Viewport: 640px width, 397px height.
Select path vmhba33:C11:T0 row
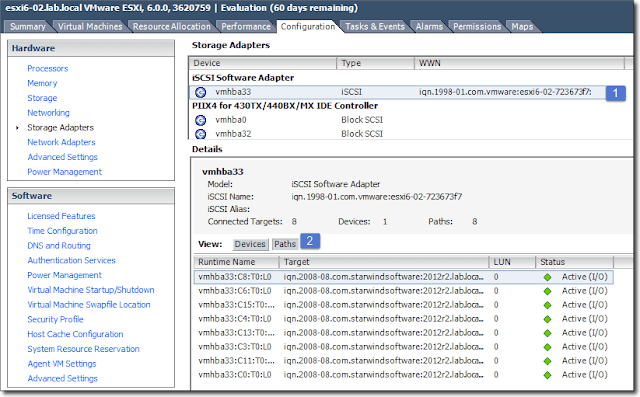point(403,361)
